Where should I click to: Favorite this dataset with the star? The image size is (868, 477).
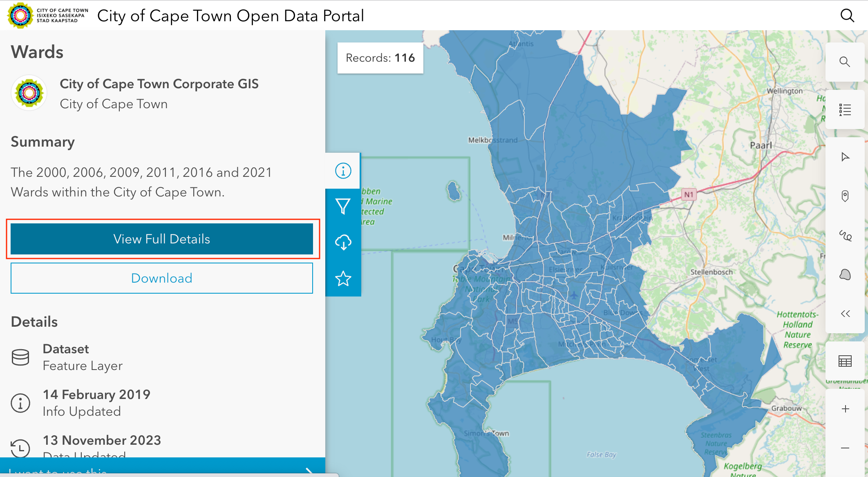343,279
